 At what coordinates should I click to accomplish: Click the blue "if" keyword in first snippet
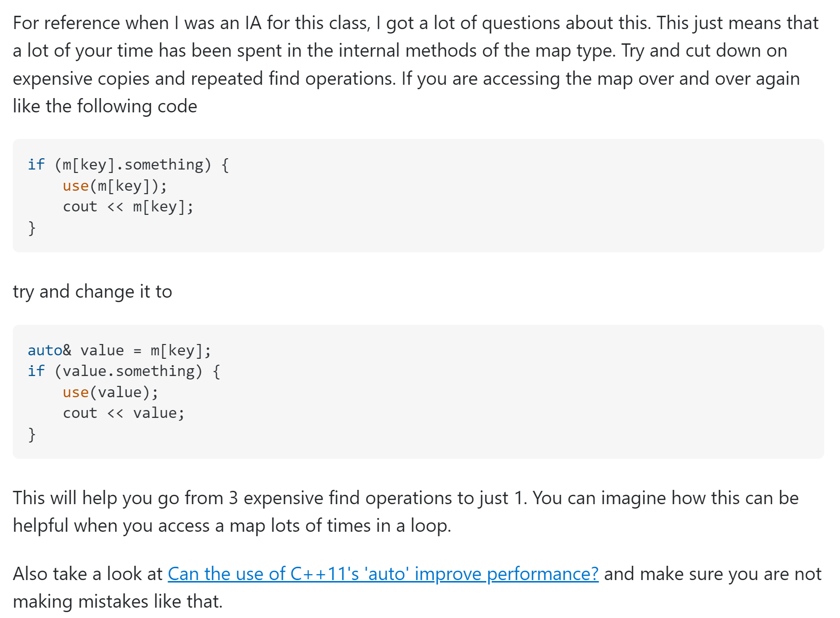[36, 165]
